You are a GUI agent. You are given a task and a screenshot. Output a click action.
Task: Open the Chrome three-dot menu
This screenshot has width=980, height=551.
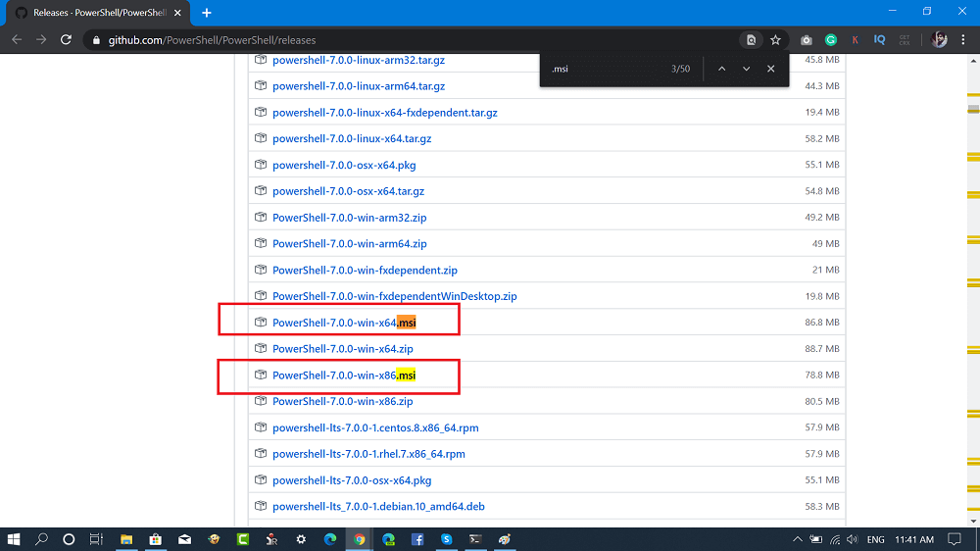point(963,40)
